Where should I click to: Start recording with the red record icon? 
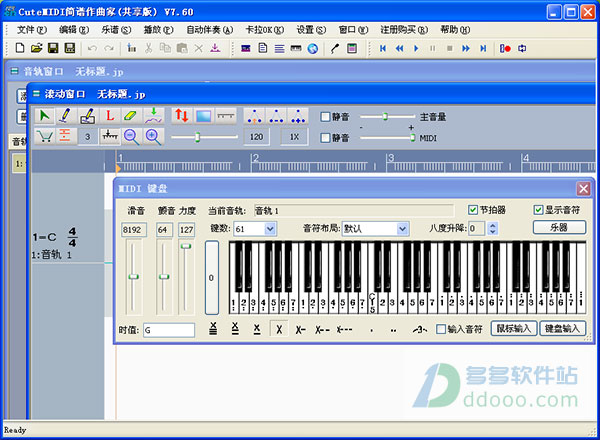(x=505, y=48)
